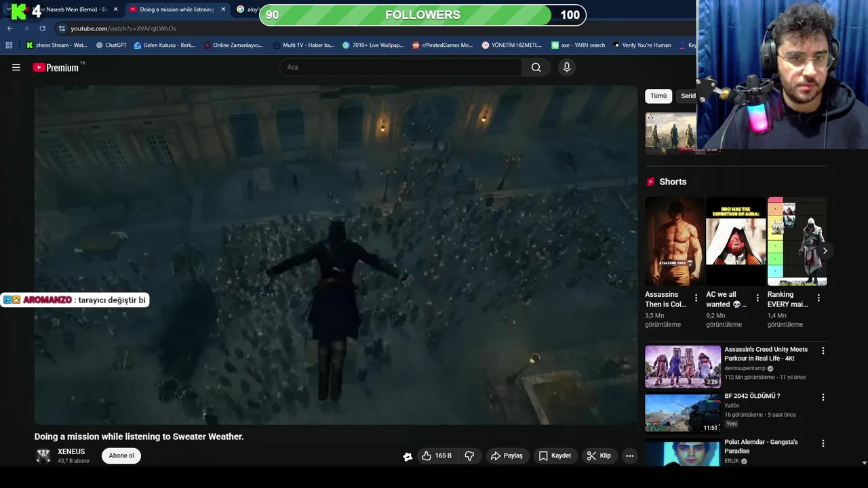Click the search magnifier button
The height and width of the screenshot is (488, 868).
(x=536, y=67)
